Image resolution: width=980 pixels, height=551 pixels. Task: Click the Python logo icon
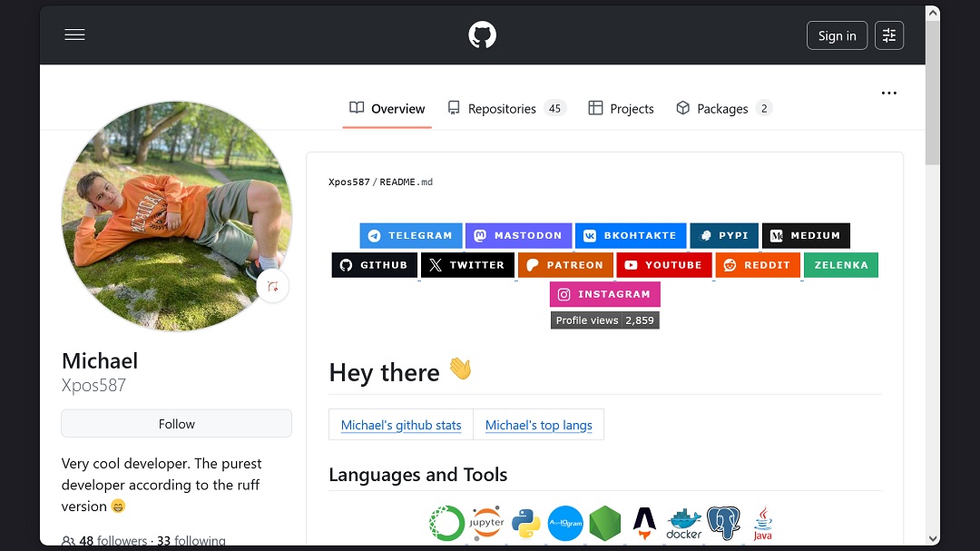pyautogui.click(x=526, y=524)
